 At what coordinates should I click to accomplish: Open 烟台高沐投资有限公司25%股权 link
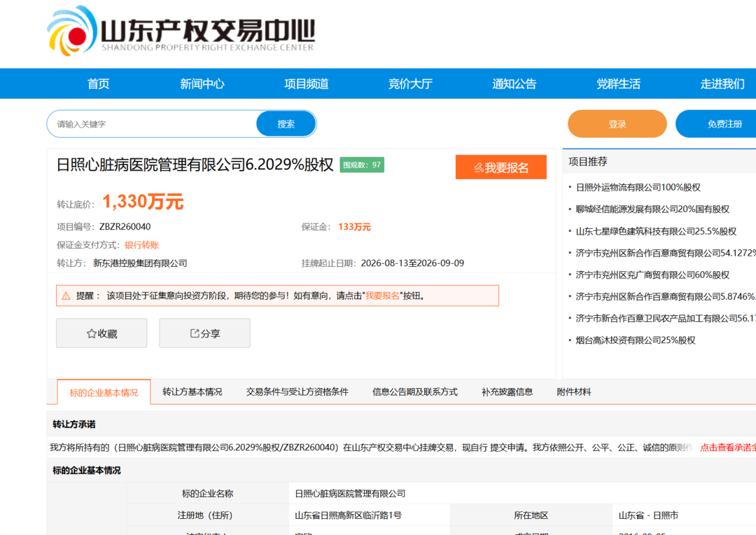coord(636,340)
